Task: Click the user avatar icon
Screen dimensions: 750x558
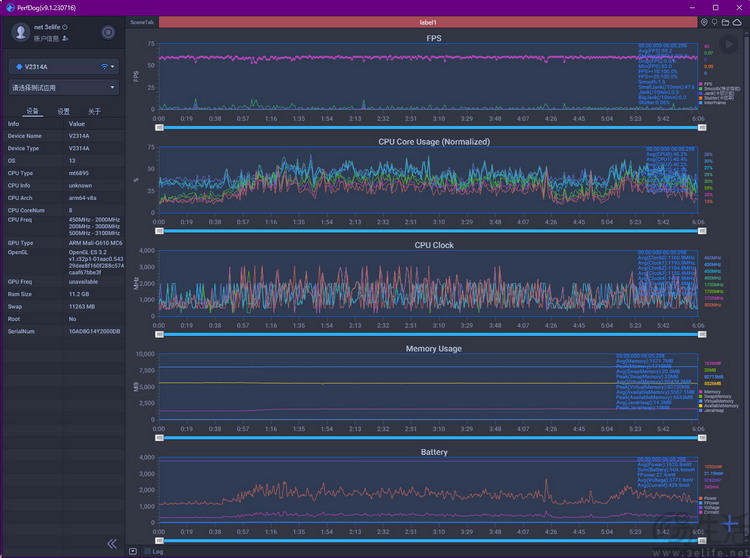Action: 21,32
